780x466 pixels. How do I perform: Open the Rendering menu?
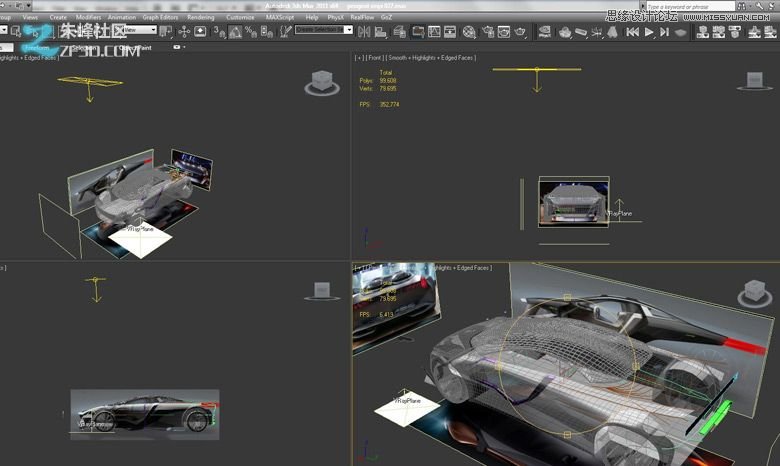(x=200, y=17)
